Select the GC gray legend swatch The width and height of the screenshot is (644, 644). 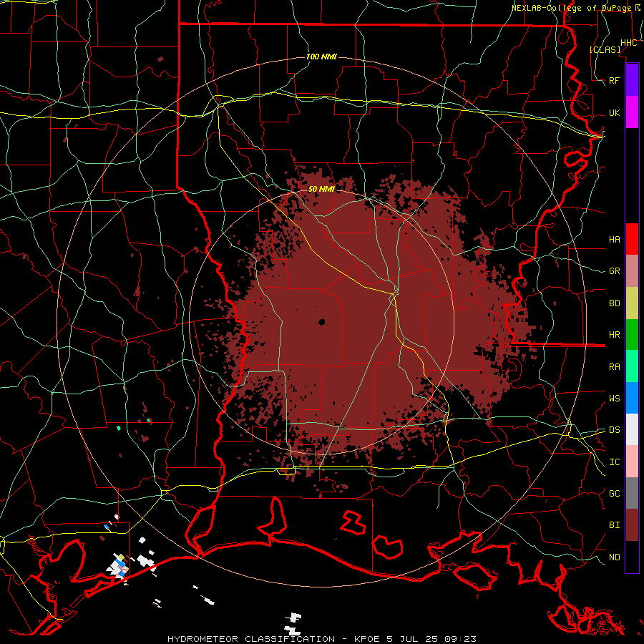632,493
